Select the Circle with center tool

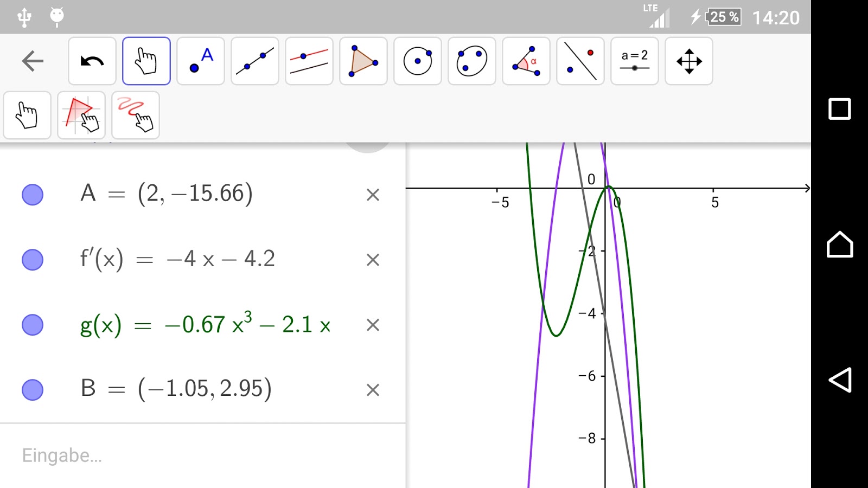tap(418, 61)
